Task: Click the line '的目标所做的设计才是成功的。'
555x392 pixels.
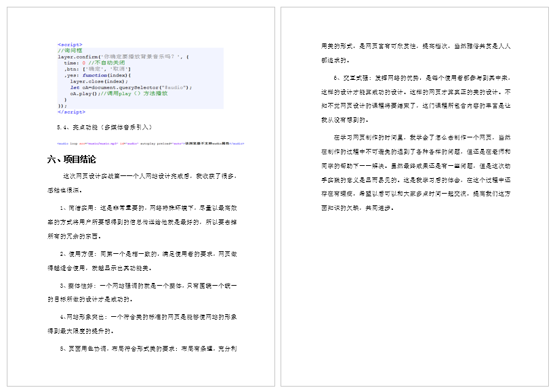Action: 90,299
